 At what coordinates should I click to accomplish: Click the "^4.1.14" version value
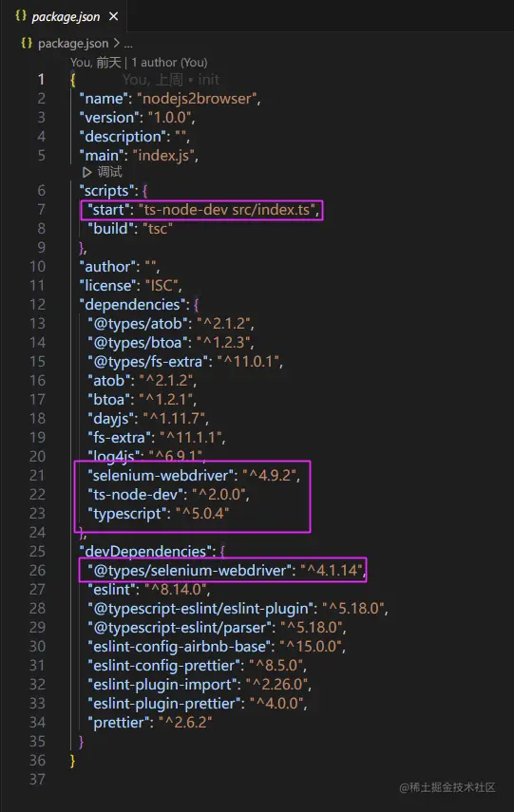click(x=331, y=571)
